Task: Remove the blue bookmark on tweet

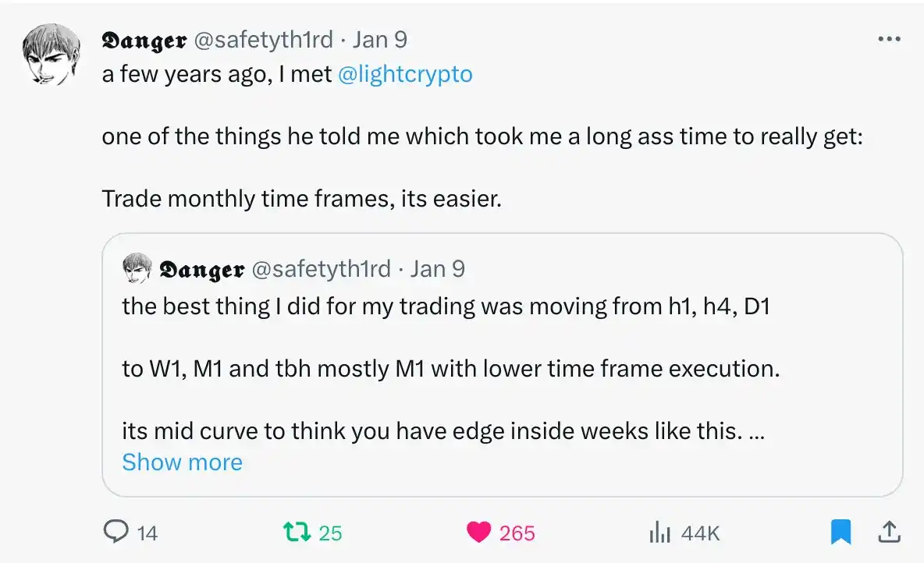Action: (840, 532)
